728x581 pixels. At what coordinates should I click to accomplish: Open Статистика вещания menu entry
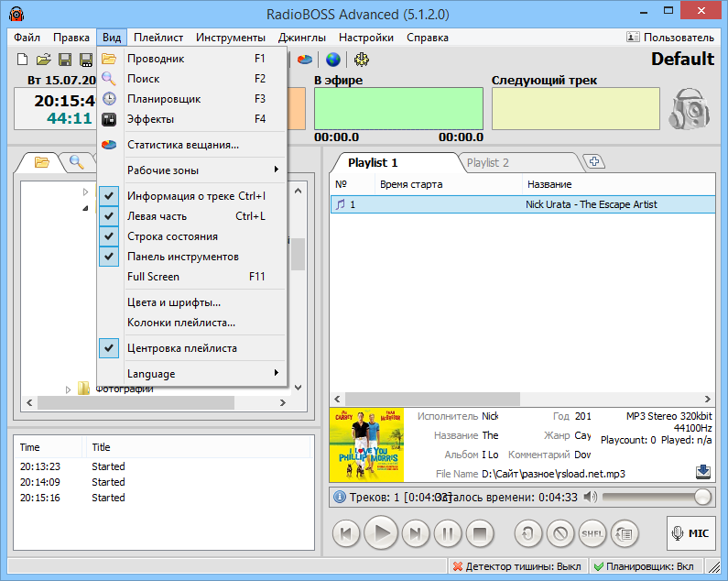[x=191, y=145]
